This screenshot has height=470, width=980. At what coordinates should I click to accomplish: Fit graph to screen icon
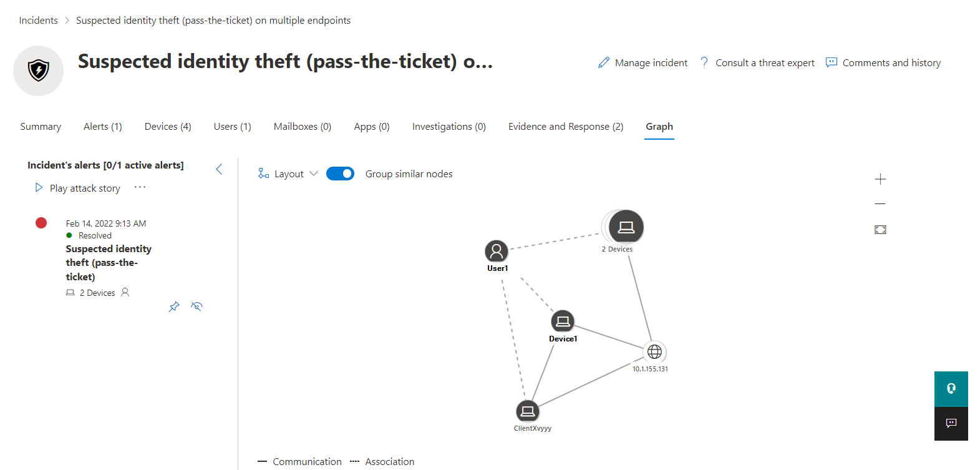click(880, 230)
